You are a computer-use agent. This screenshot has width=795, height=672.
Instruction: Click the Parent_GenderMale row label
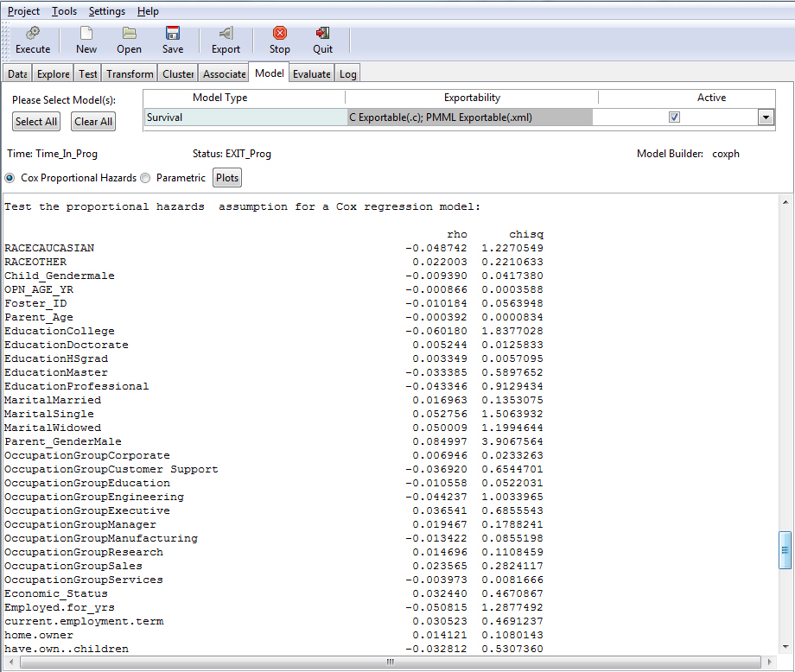(x=63, y=442)
